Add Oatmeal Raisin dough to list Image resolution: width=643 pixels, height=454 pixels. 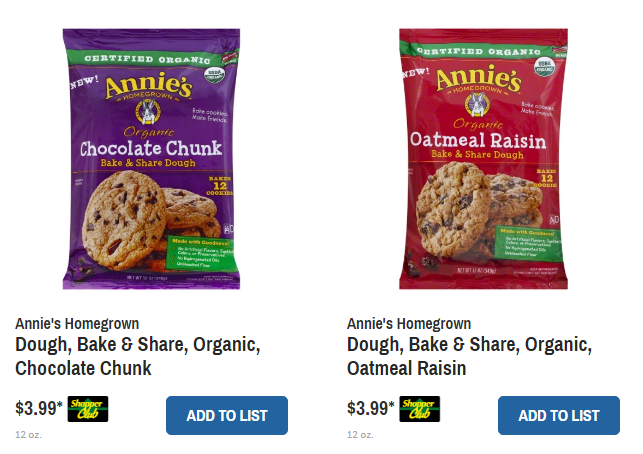[559, 415]
